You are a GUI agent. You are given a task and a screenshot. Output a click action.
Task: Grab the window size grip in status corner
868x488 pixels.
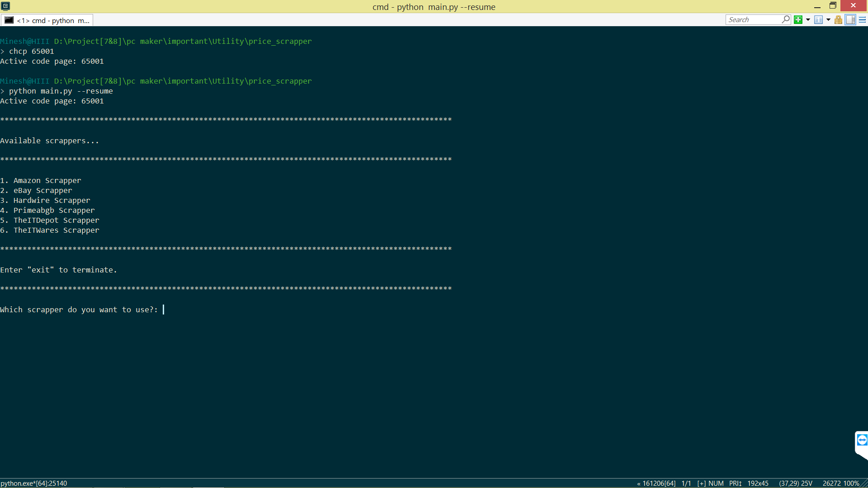(864, 483)
